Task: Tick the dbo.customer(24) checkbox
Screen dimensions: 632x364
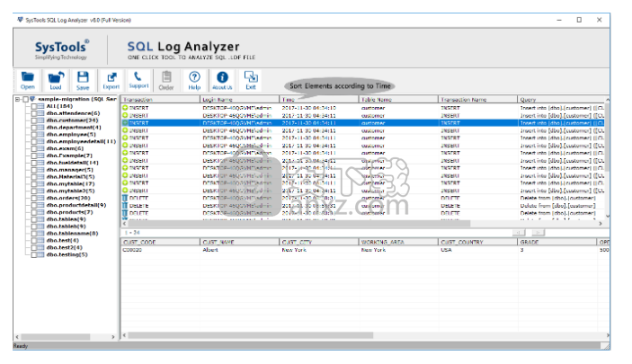Action: 34,120
